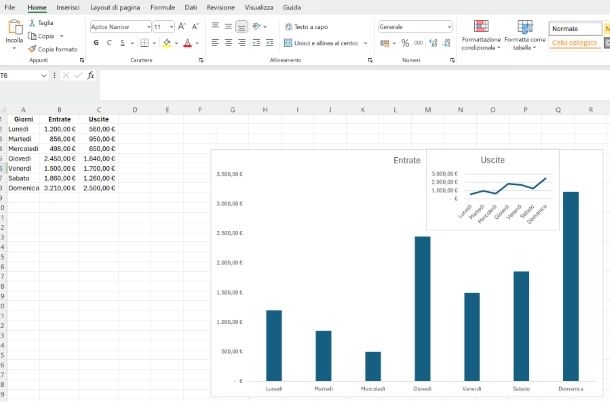Image resolution: width=610 pixels, height=402 pixels.
Task: Apply yellow fill color bucket
Action: [x=167, y=43]
